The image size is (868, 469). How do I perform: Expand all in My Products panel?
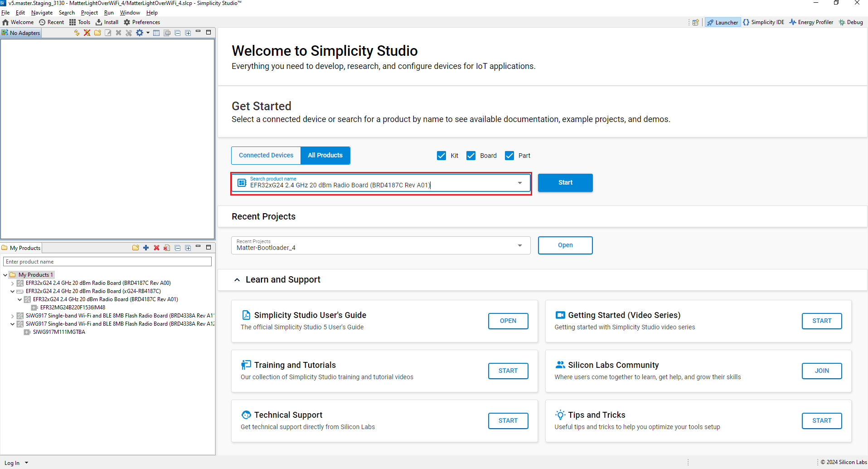click(x=188, y=248)
